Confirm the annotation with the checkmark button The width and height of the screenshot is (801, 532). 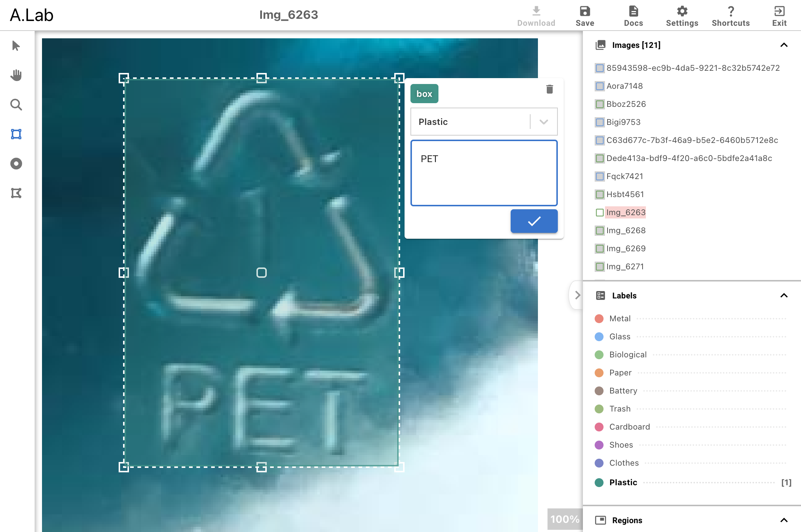[534, 221]
